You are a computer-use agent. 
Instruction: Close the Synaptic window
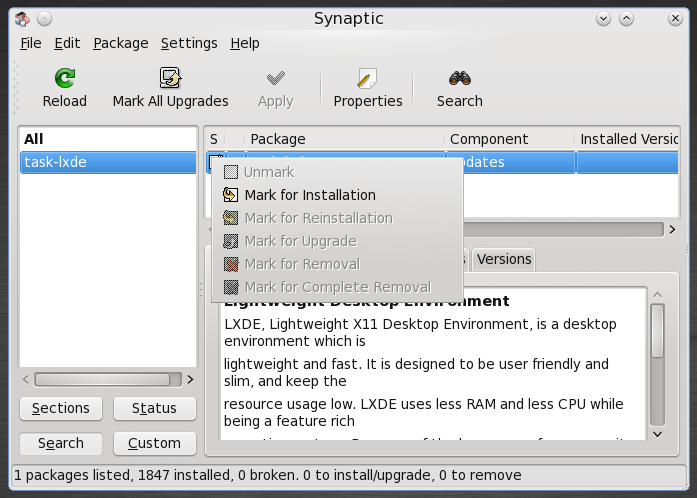coord(675,19)
